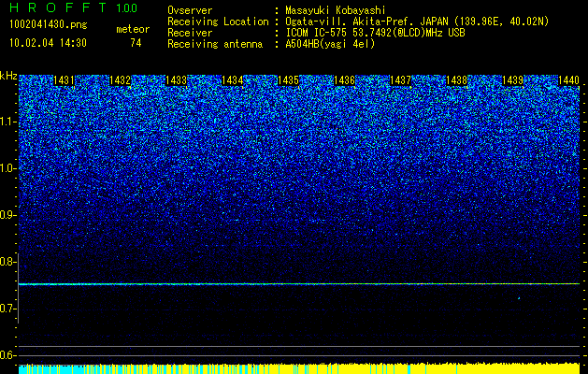Click the 1439 time marker
The image size is (588, 374).
tap(512, 79)
